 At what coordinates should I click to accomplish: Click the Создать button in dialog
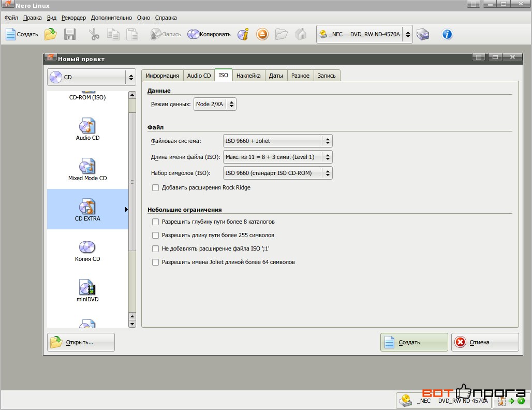point(414,342)
